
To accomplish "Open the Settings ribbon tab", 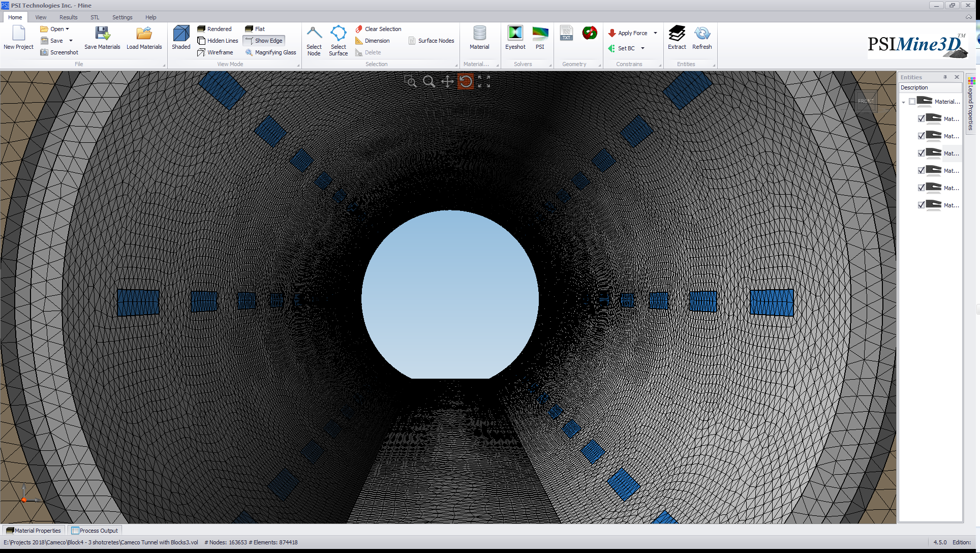I will tap(122, 17).
